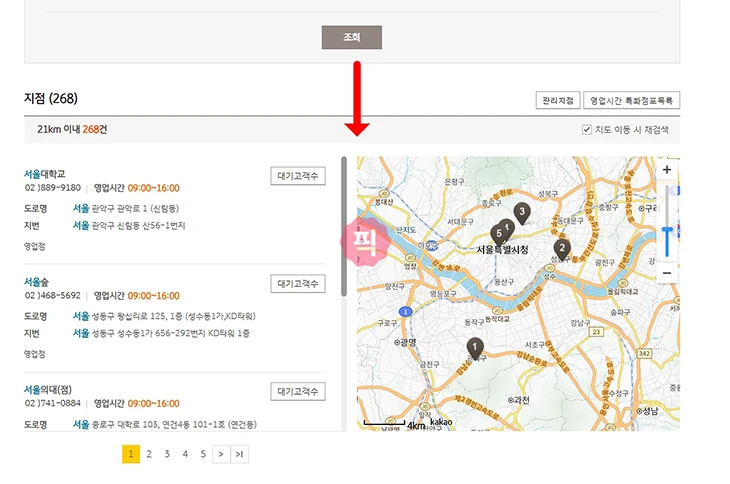This screenshot has height=484, width=730.
Task: Click phone number 02 )889-9180
Action: coord(53,188)
